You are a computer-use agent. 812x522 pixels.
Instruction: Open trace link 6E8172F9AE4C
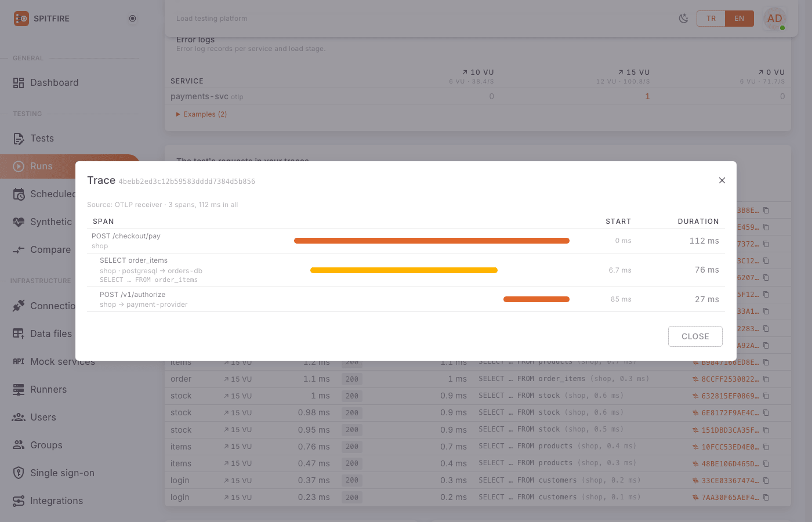pos(726,413)
